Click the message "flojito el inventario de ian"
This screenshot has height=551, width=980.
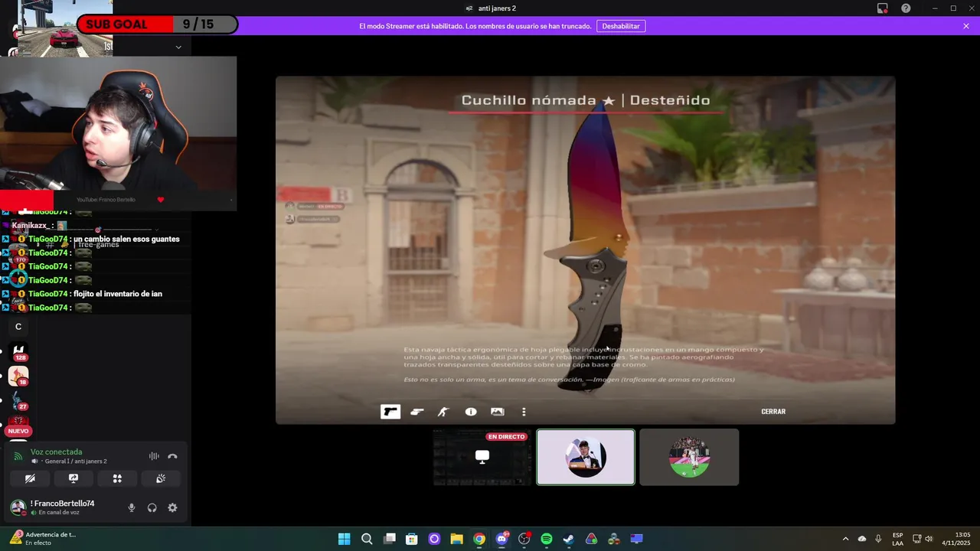[x=118, y=294]
